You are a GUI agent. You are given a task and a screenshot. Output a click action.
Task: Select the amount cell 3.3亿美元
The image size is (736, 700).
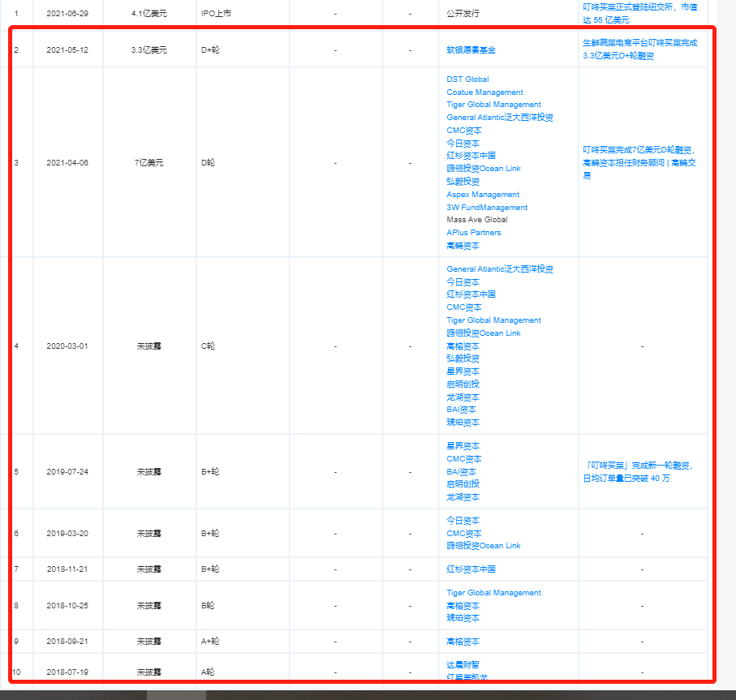[x=148, y=50]
